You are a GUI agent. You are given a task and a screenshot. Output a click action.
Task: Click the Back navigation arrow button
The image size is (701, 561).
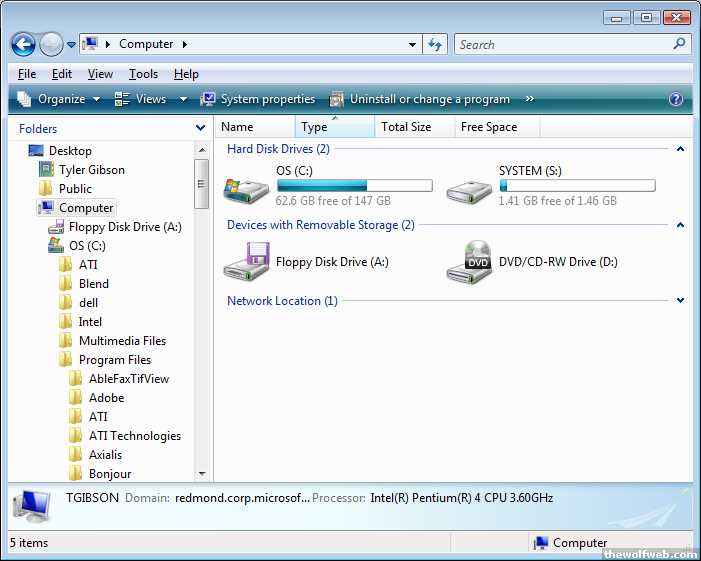pos(23,44)
